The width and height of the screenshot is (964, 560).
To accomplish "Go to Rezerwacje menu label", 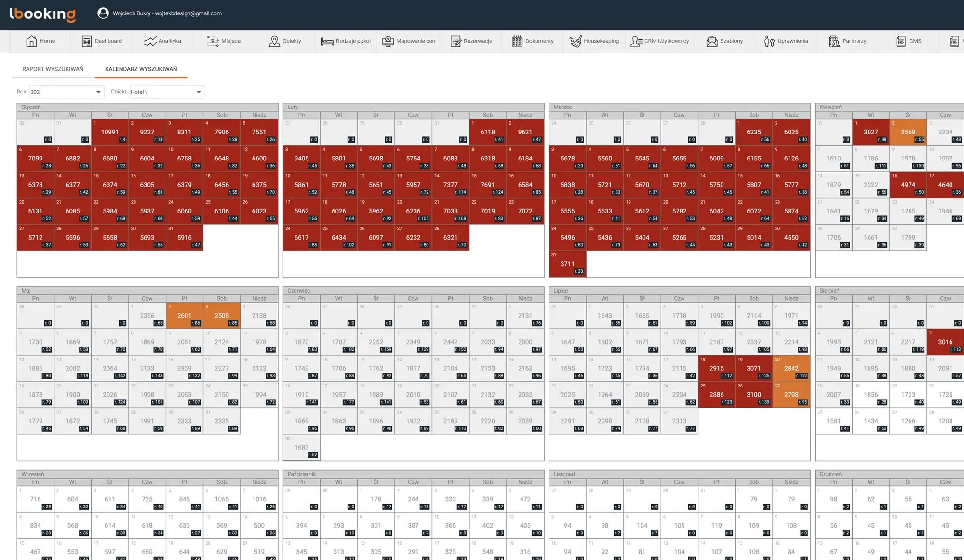I will pos(478,41).
